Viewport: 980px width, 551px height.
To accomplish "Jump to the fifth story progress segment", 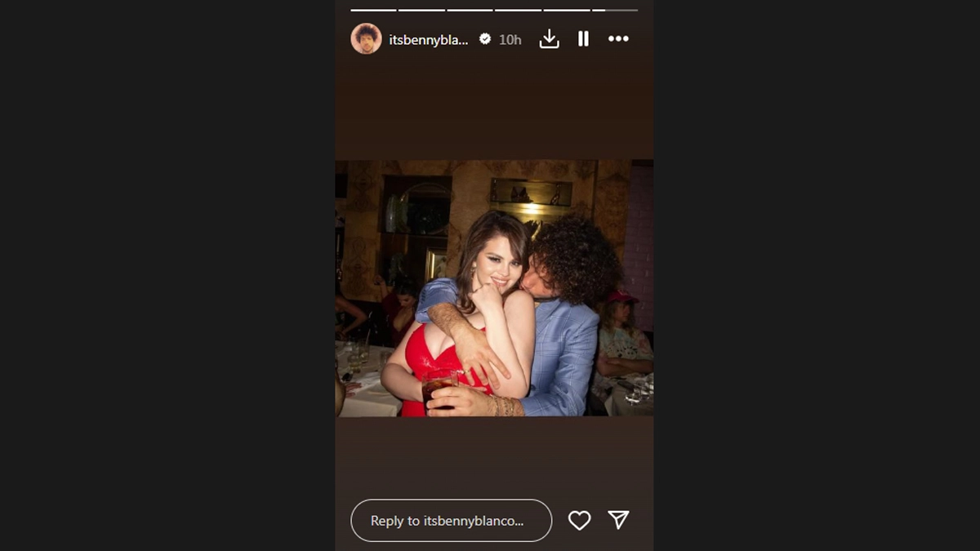I will [566, 10].
